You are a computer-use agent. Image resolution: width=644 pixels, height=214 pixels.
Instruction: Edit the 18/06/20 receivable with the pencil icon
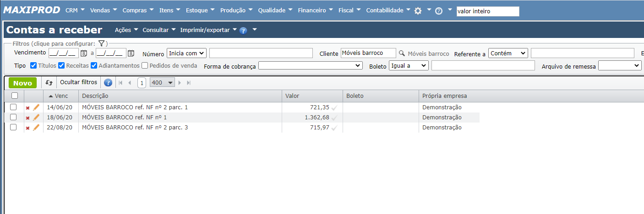[36, 118]
